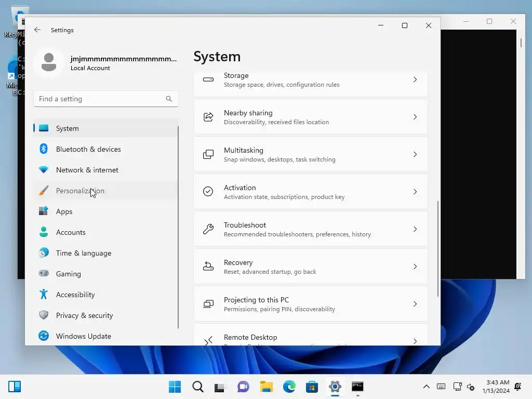The image size is (532, 399).
Task: Expand Multitasking chevron
Action: 415,154
